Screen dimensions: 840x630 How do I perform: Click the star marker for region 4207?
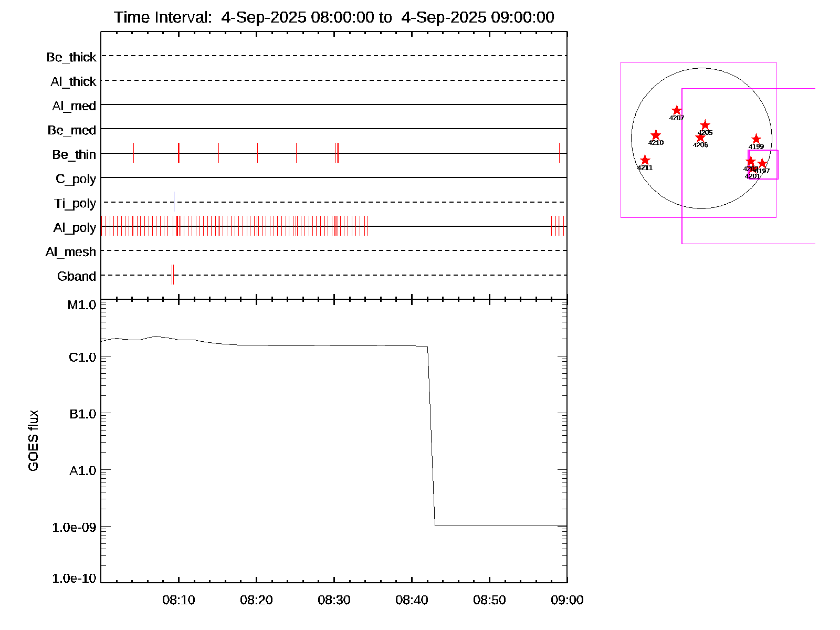tap(677, 110)
